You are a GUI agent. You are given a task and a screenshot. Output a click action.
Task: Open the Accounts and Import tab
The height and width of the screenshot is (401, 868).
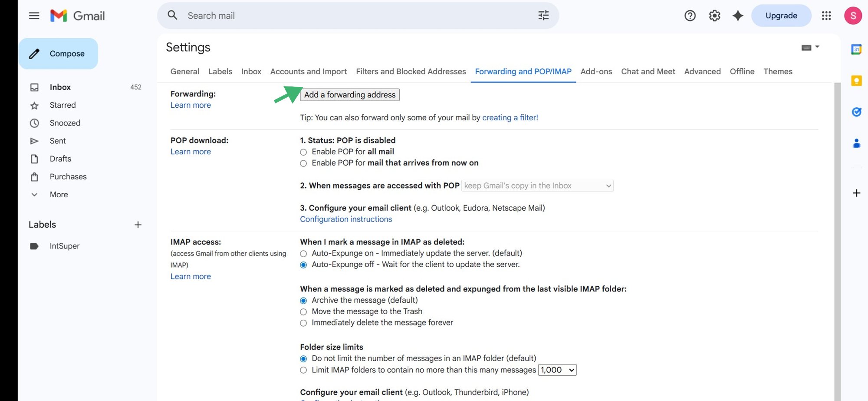[308, 71]
